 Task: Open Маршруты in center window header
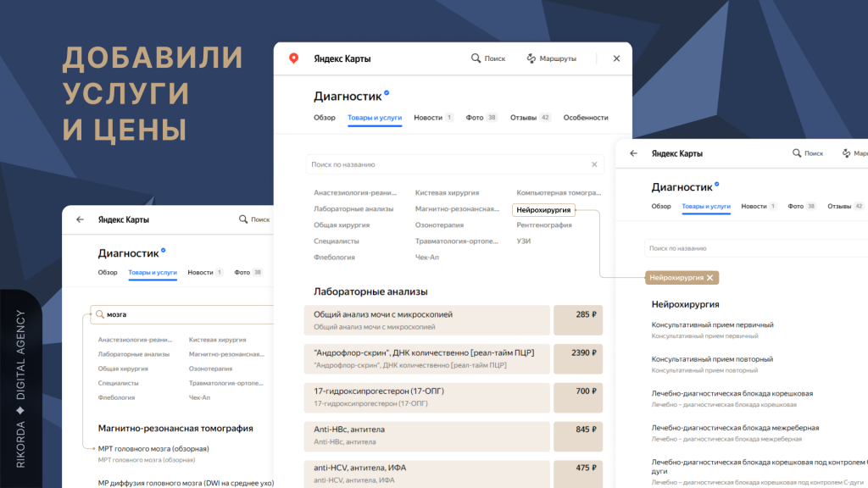[x=551, y=58]
